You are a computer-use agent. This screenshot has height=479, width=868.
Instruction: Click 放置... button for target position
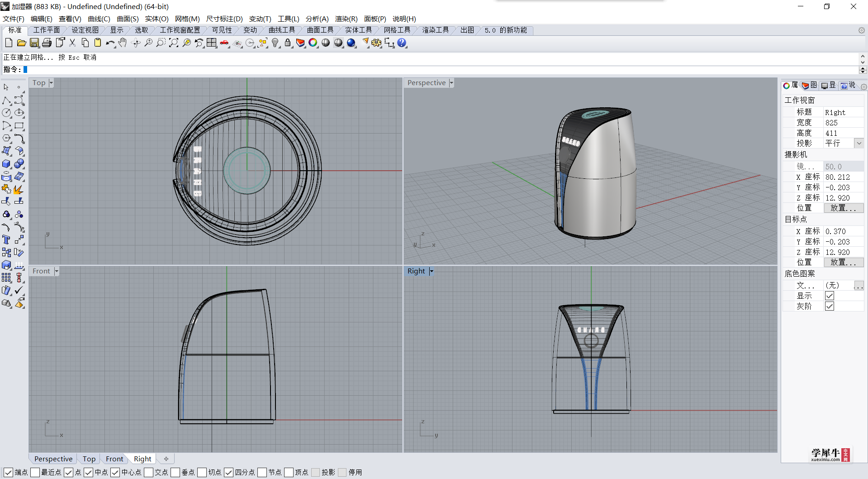[x=844, y=262]
